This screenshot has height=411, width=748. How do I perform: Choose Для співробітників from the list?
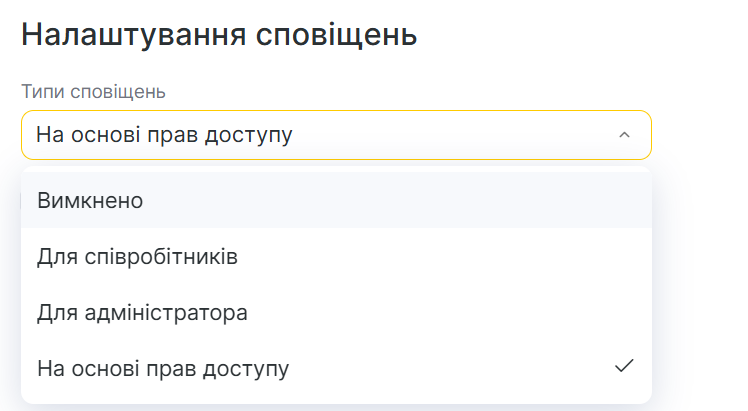(x=137, y=256)
